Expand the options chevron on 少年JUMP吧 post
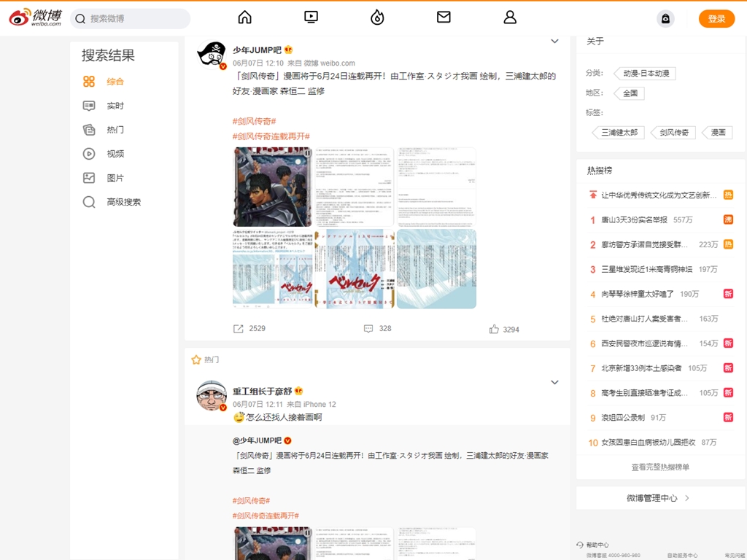Image resolution: width=747 pixels, height=560 pixels. coord(554,42)
